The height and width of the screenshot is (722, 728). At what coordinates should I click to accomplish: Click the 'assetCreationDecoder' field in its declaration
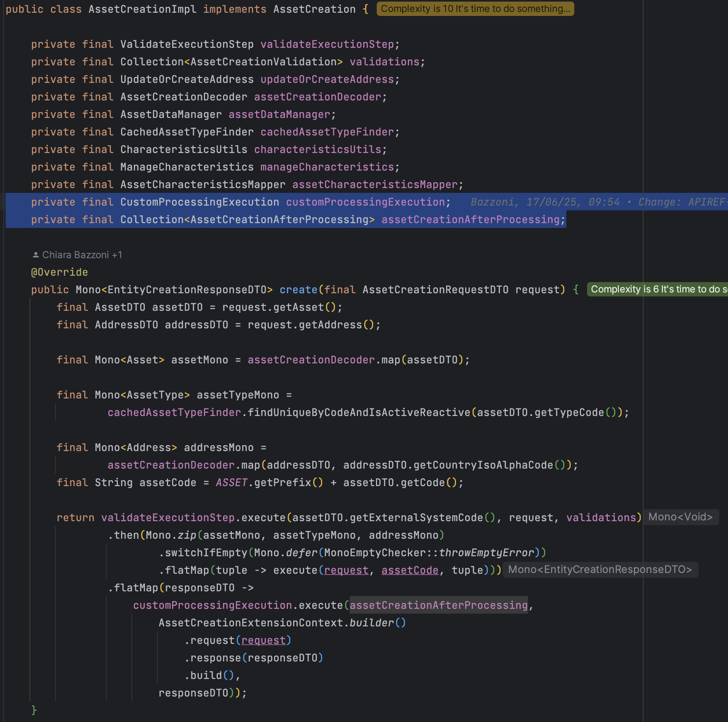click(x=317, y=97)
